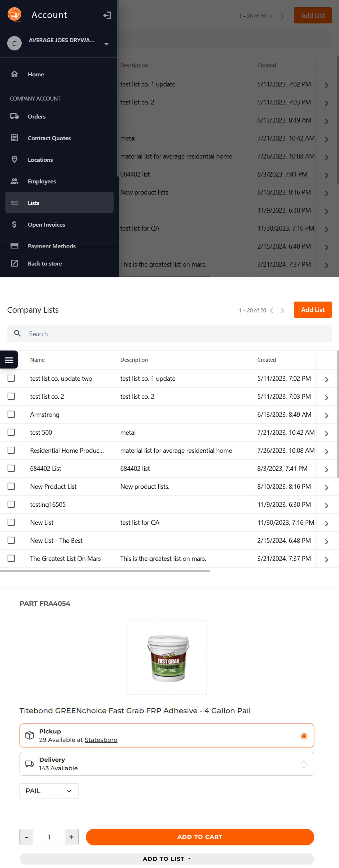Expand the 684402 List row chevron

pyautogui.click(x=327, y=469)
